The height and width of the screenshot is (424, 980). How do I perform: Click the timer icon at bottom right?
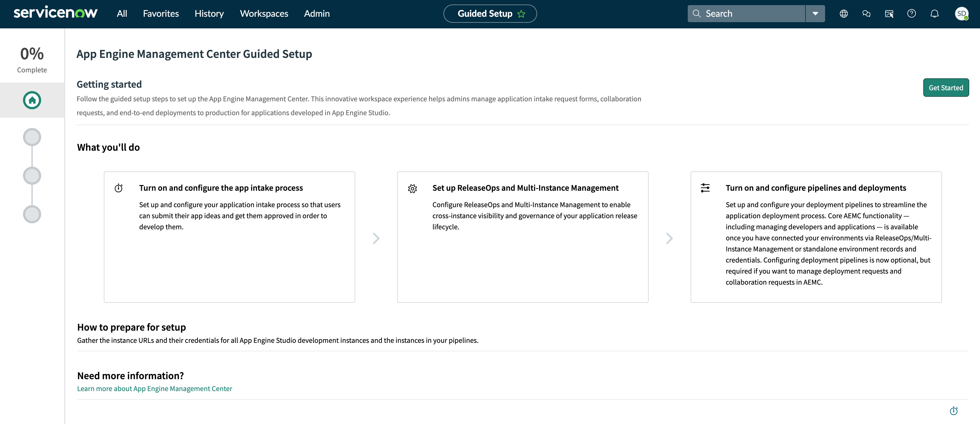pos(953,411)
